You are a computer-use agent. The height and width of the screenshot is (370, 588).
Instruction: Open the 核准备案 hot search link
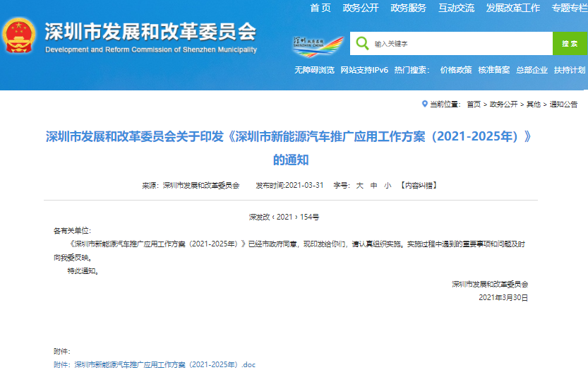493,70
